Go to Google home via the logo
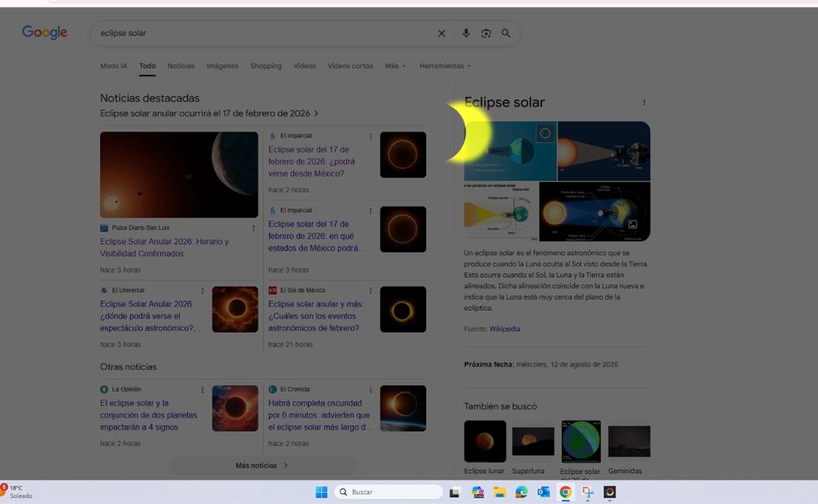 [45, 33]
